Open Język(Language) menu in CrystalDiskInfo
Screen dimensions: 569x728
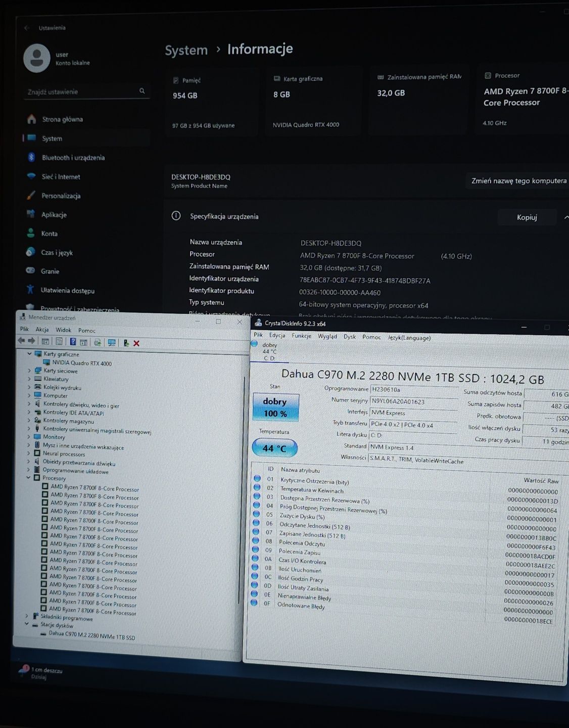point(409,338)
